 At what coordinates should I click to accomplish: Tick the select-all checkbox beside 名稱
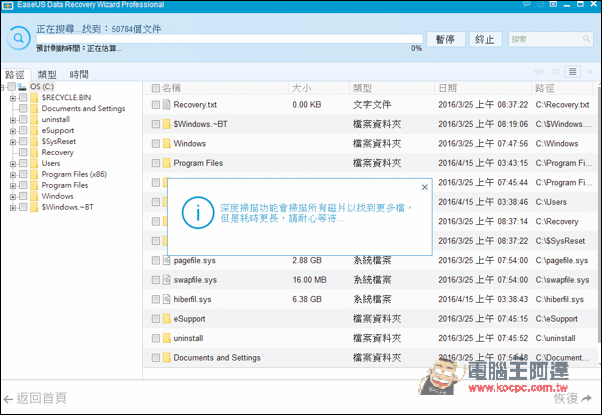(155, 88)
